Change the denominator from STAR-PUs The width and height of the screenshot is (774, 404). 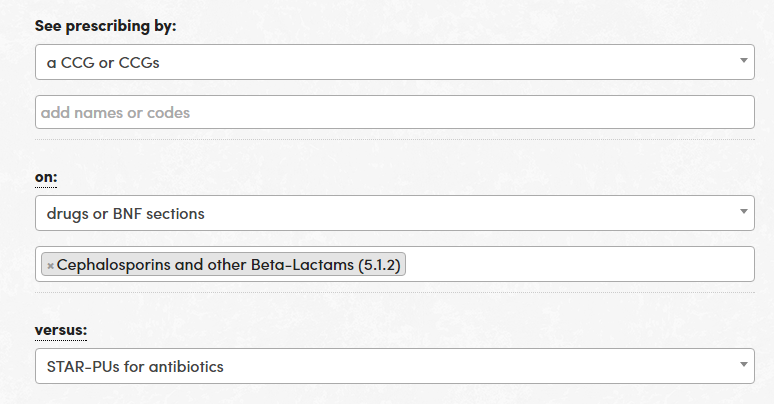pyautogui.click(x=394, y=366)
